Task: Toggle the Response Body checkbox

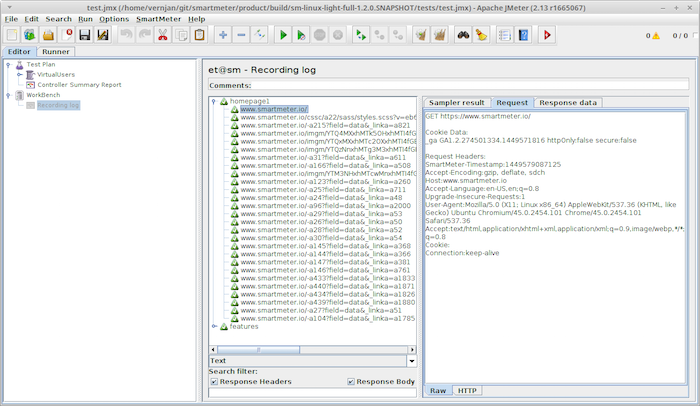Action: [x=351, y=381]
